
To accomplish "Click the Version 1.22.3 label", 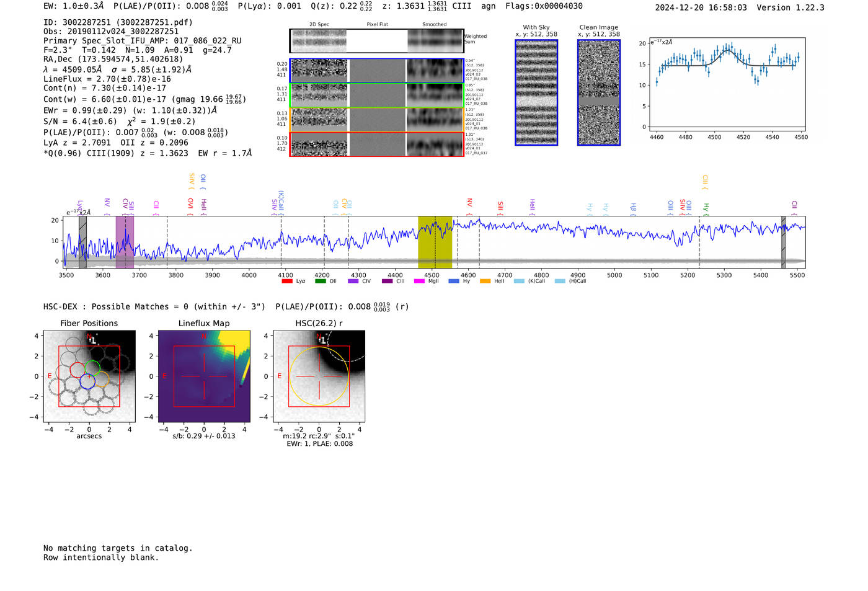I will (x=791, y=7).
